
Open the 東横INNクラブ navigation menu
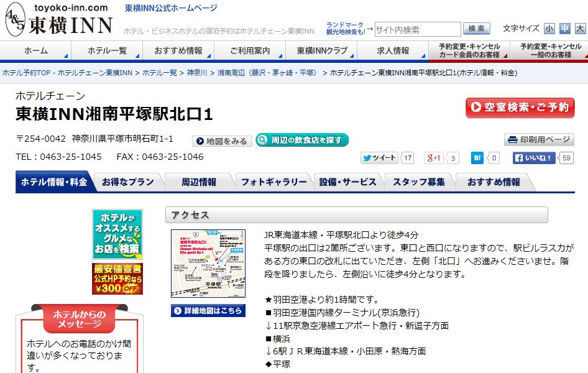click(321, 50)
